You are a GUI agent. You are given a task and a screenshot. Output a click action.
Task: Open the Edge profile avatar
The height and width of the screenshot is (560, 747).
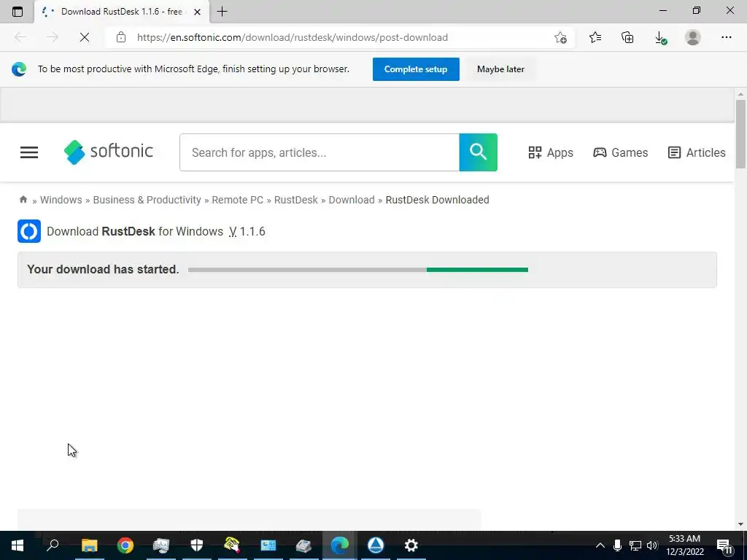(x=693, y=37)
